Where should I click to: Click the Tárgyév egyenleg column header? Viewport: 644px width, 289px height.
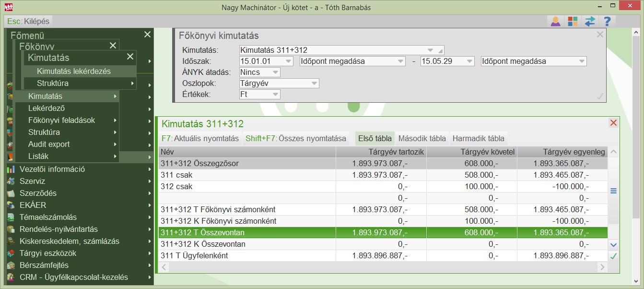click(562, 152)
